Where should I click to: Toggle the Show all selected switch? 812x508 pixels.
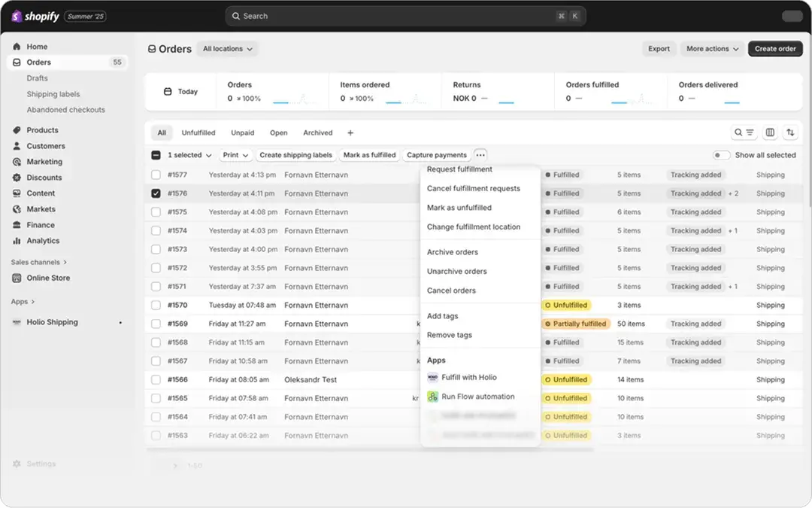point(721,155)
